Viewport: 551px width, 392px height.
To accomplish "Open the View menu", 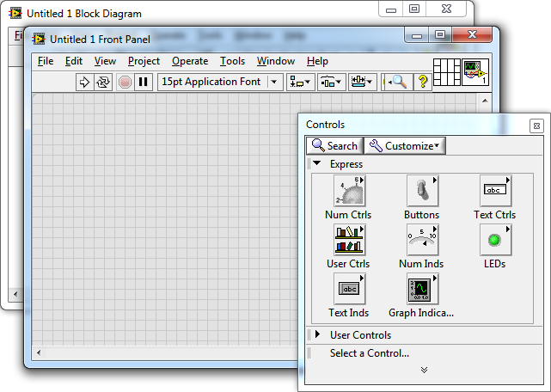I will point(105,61).
